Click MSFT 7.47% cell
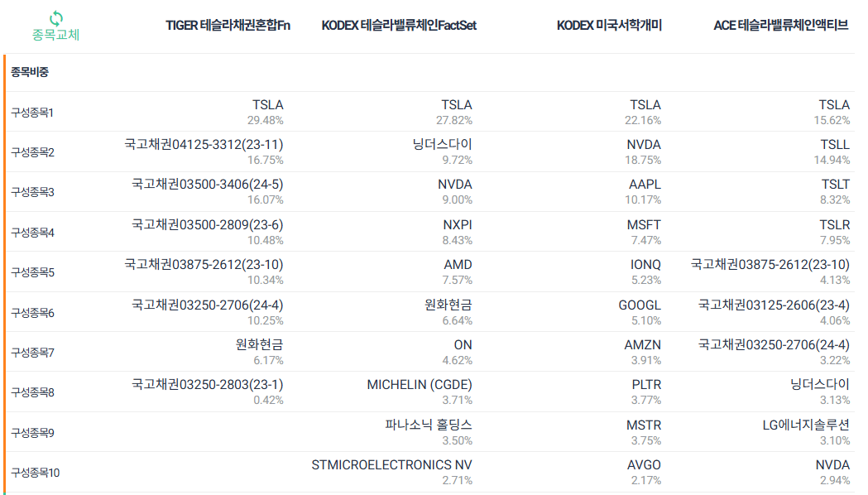This screenshot has width=868, height=495. click(x=645, y=232)
